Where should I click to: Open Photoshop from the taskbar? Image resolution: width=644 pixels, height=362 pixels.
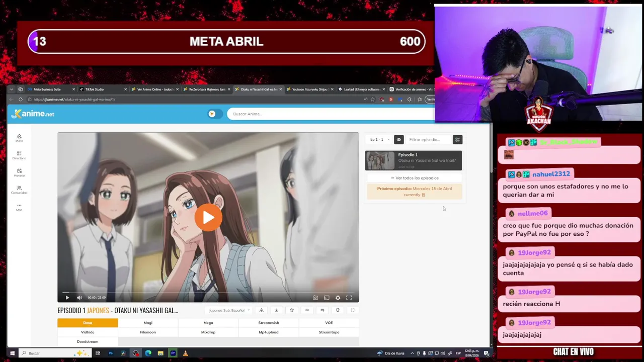[111, 353]
